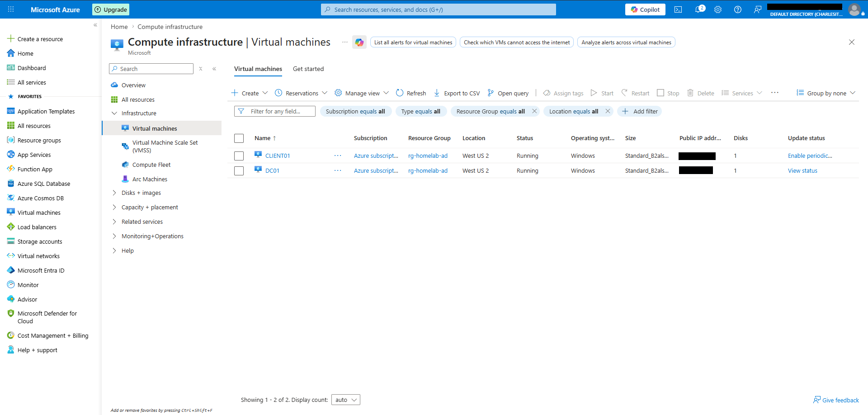The height and width of the screenshot is (415, 868).
Task: Open Microsoft Entra ID favorite
Action: pyautogui.click(x=41, y=270)
